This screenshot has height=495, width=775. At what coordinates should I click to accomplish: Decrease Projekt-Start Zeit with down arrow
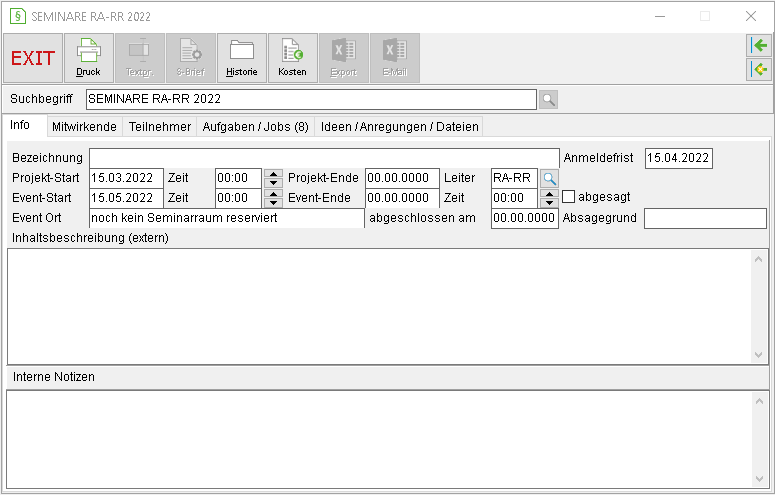click(x=273, y=182)
